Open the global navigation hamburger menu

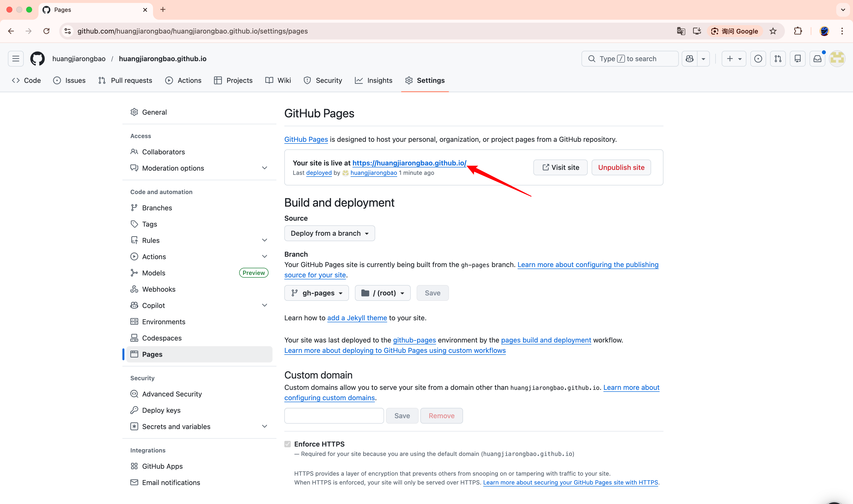pyautogui.click(x=16, y=59)
